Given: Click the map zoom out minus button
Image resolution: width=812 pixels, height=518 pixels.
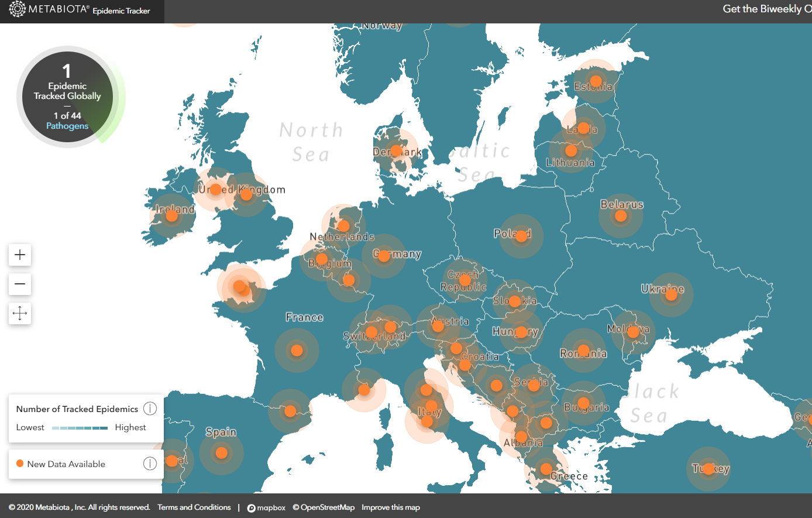Looking at the screenshot, I should pos(20,284).
